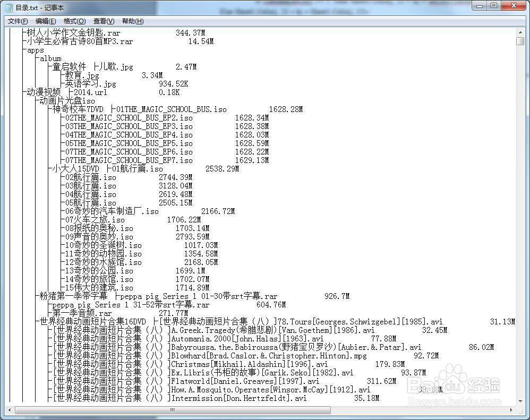Viewport: 530px width, 420px height.
Task: Maximize the Notepad window
Action: (x=494, y=6)
